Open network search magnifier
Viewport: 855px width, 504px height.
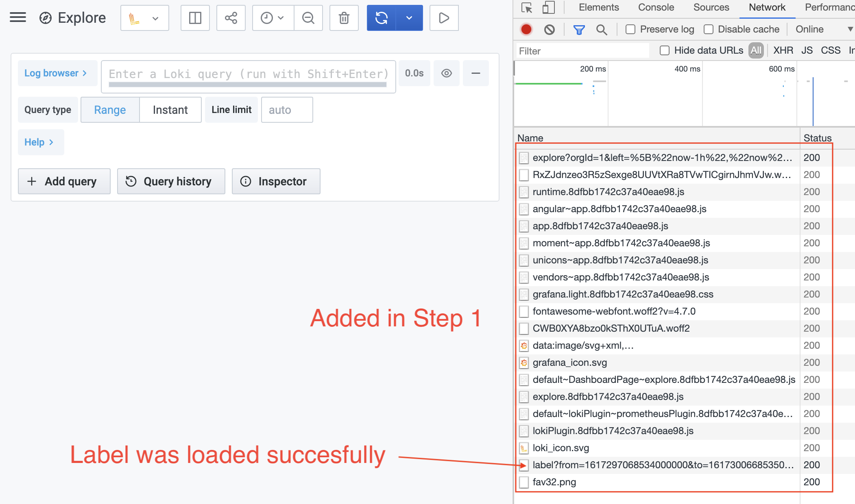tap(602, 29)
